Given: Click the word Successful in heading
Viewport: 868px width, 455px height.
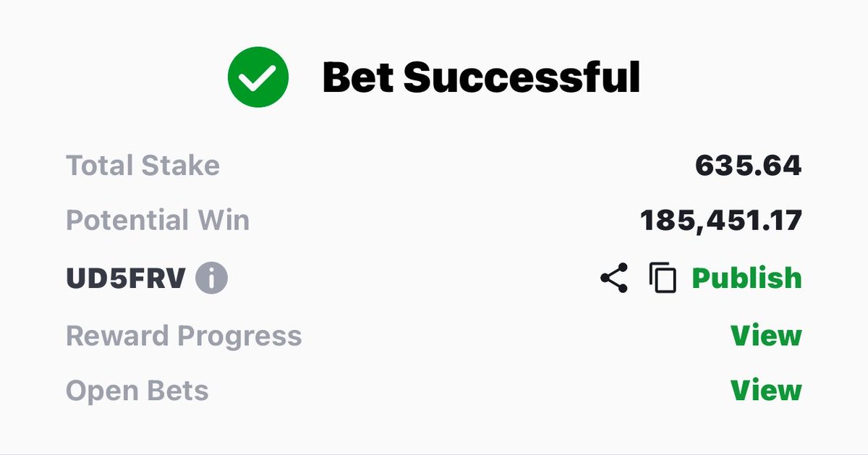Looking at the screenshot, I should click(x=522, y=77).
